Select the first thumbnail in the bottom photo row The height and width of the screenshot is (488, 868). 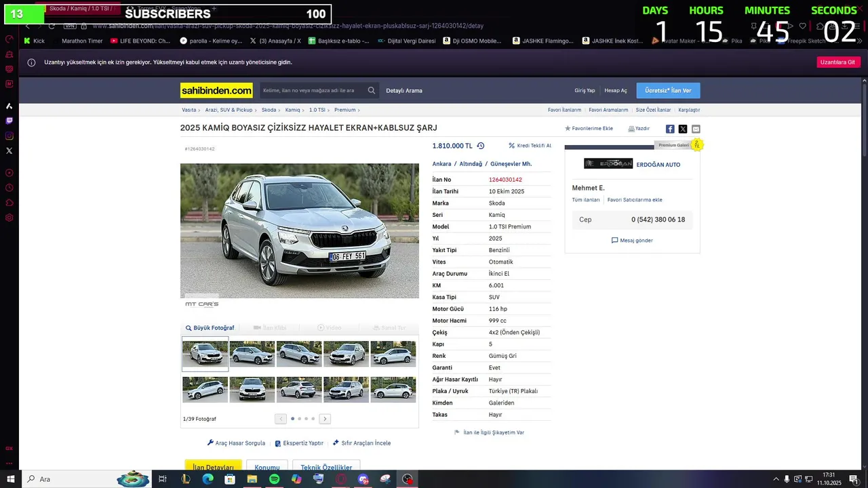pyautogui.click(x=205, y=390)
